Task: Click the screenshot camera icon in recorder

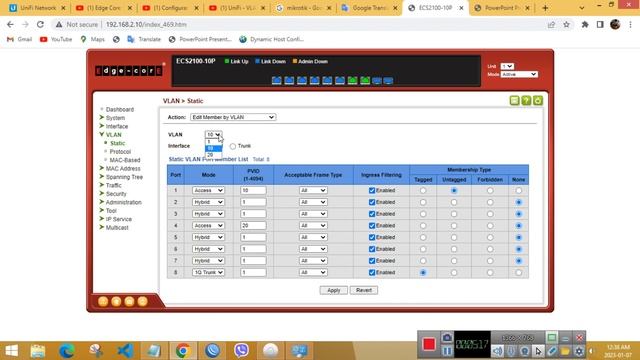Action: pos(447,338)
